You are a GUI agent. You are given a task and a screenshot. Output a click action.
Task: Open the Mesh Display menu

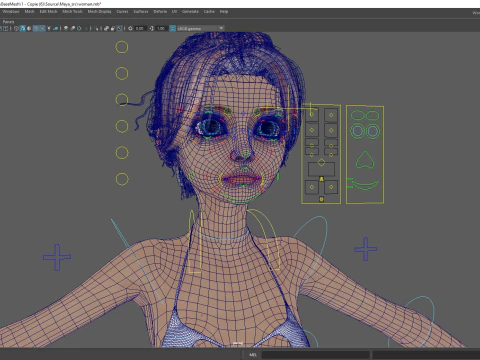[99, 12]
